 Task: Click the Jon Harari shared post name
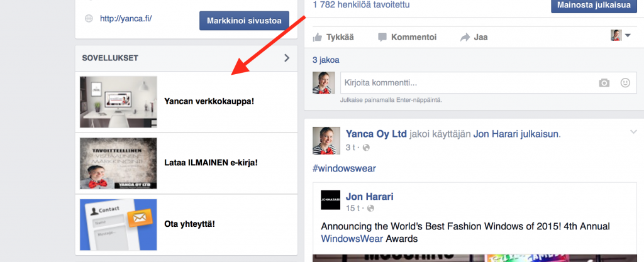[x=370, y=197]
